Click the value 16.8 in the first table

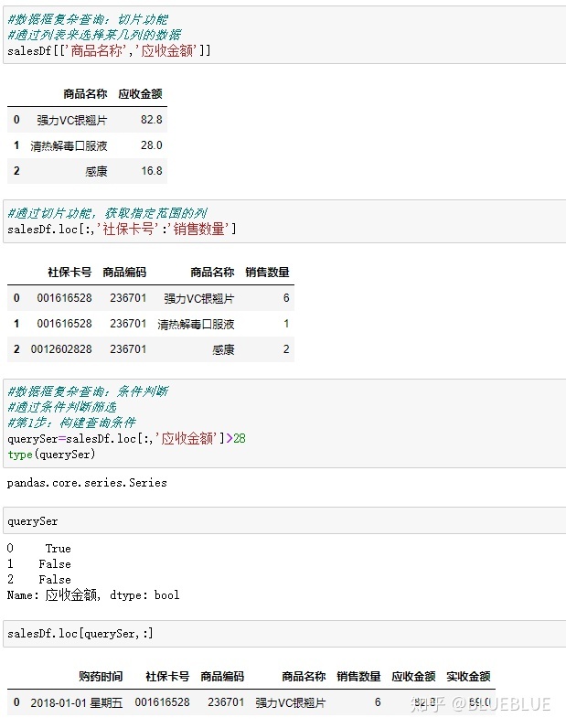[152, 171]
